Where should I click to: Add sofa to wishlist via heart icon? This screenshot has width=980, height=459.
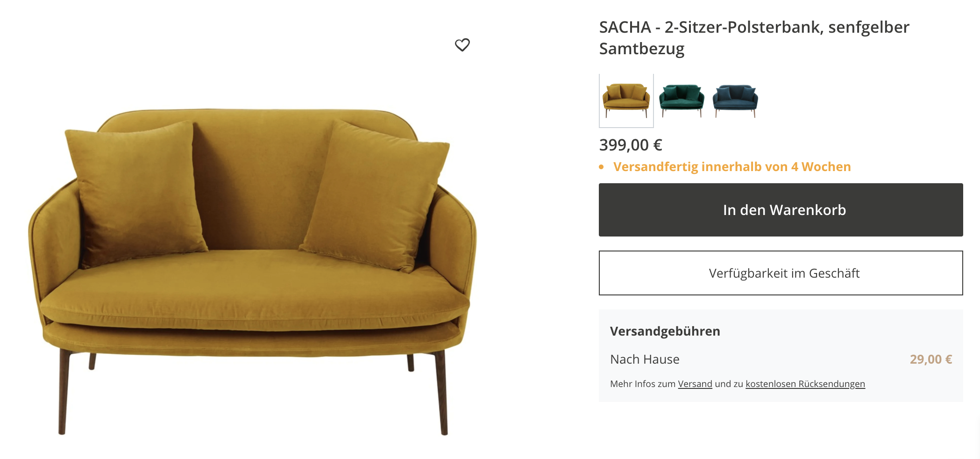462,45
